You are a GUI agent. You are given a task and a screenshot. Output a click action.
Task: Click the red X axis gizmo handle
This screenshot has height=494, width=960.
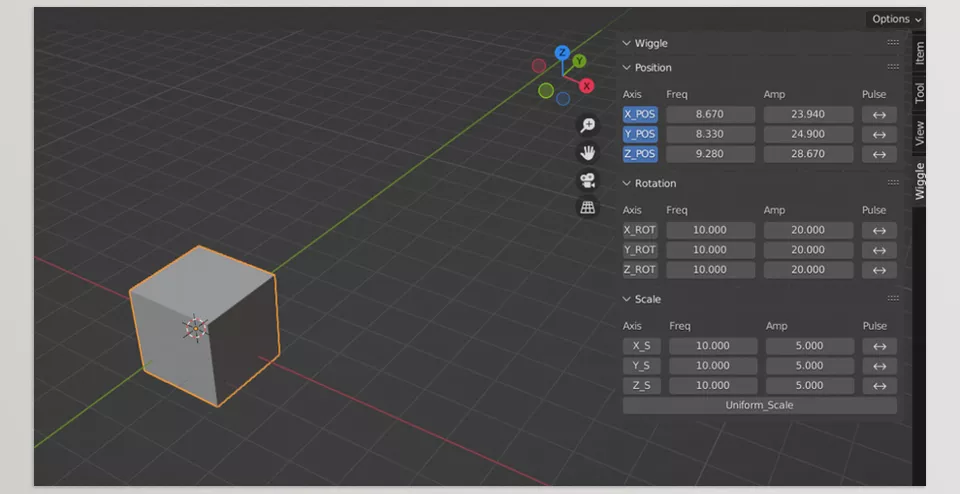point(587,86)
